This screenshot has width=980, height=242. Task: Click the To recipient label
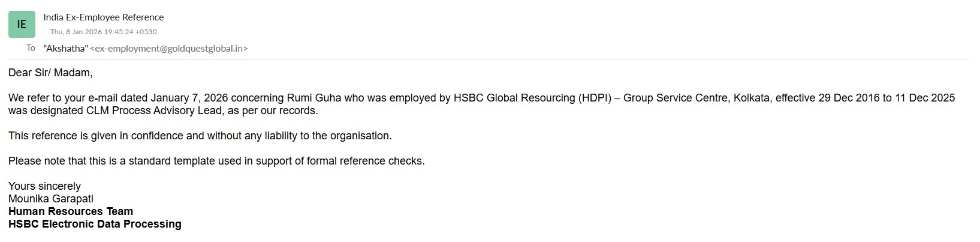coord(31,48)
